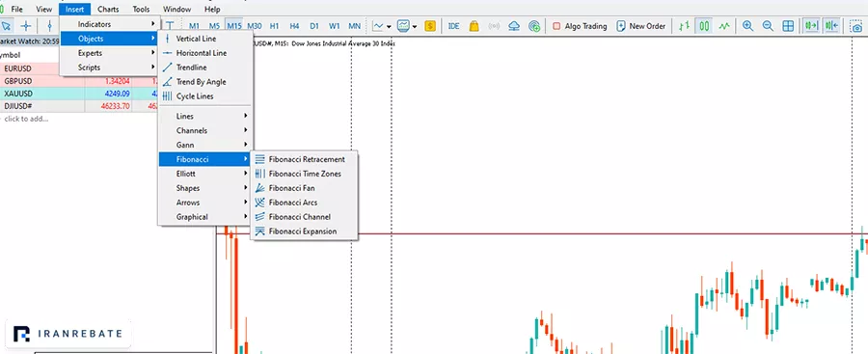Toggle Algo Trading on or off

pyautogui.click(x=580, y=26)
